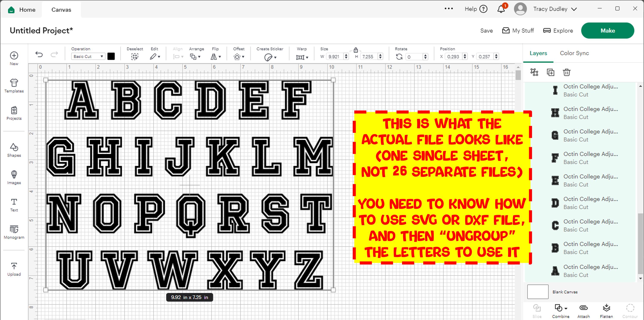The image size is (644, 320).
Task: Click the Height size input field
Action: (369, 57)
